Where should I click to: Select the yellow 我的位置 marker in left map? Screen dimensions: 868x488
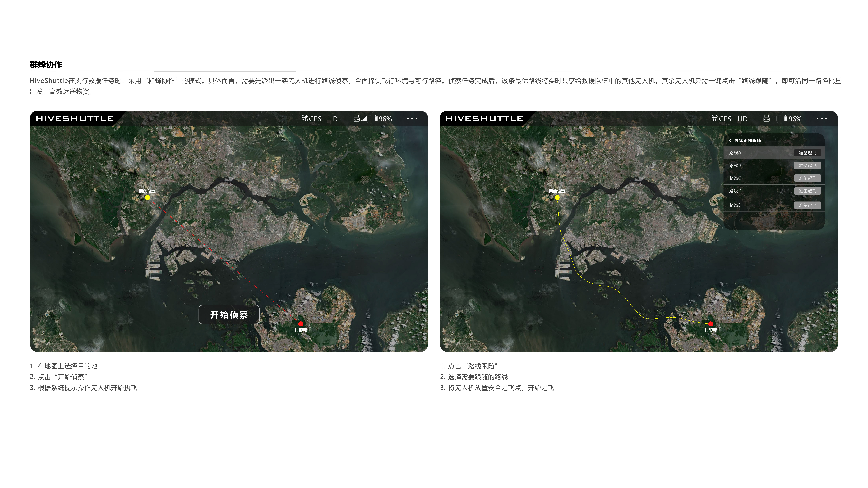[x=147, y=198]
